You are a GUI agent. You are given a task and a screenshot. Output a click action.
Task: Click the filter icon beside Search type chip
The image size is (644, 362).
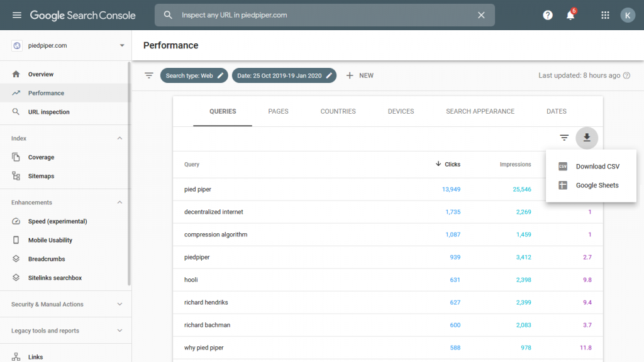(148, 75)
